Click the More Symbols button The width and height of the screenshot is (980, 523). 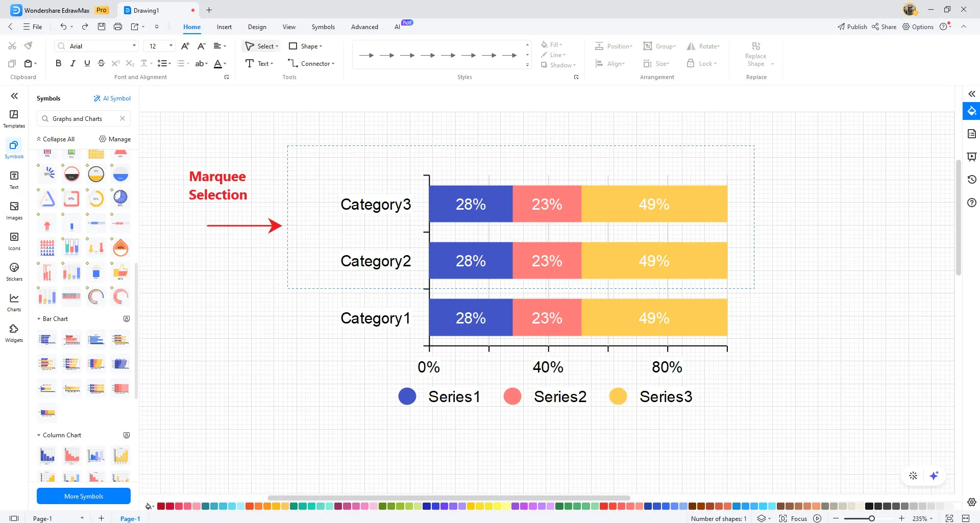tap(84, 496)
